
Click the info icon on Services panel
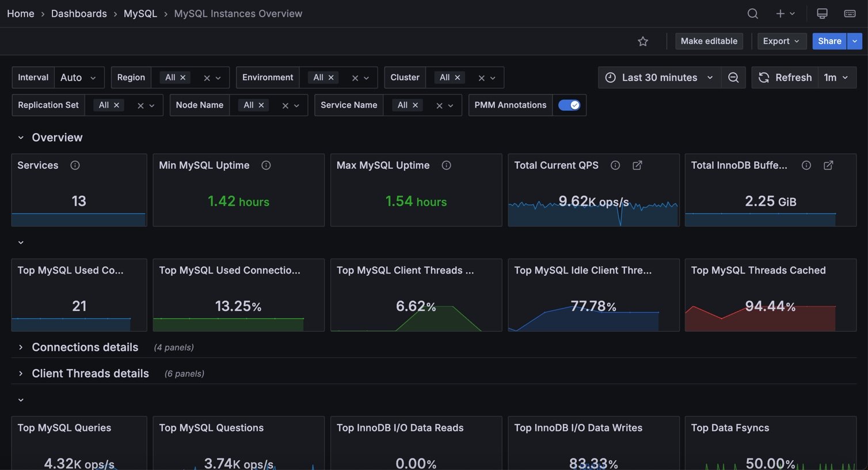coord(75,165)
